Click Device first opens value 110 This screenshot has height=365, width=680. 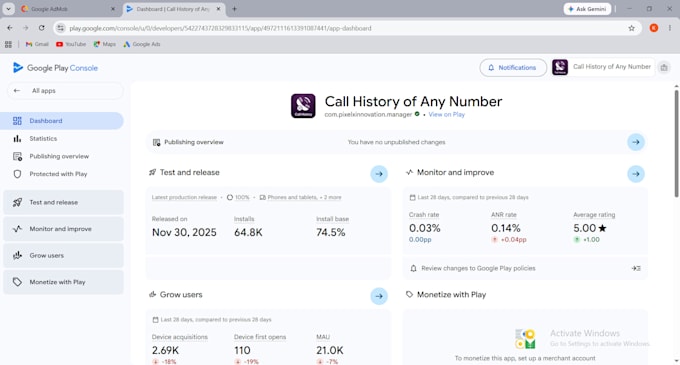click(242, 350)
